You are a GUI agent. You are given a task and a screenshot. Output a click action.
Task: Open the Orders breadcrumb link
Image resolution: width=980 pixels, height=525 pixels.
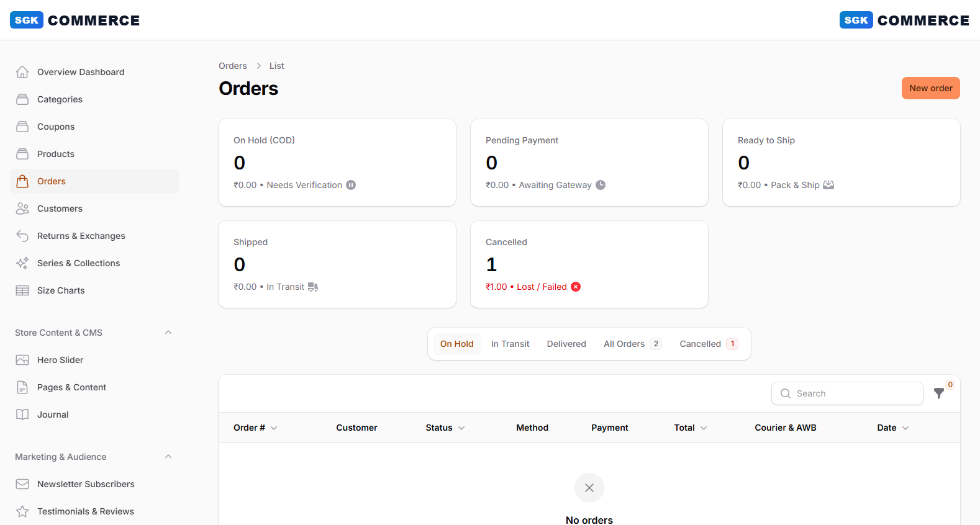233,66
